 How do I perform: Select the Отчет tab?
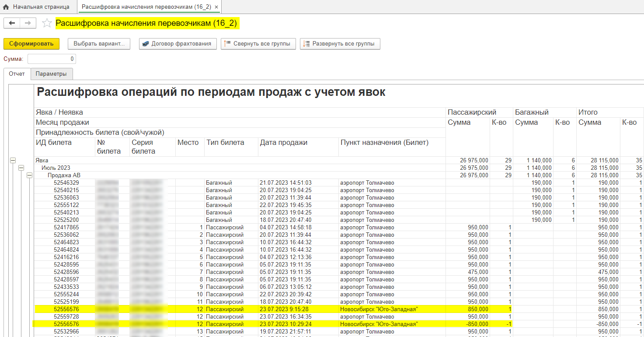click(17, 74)
